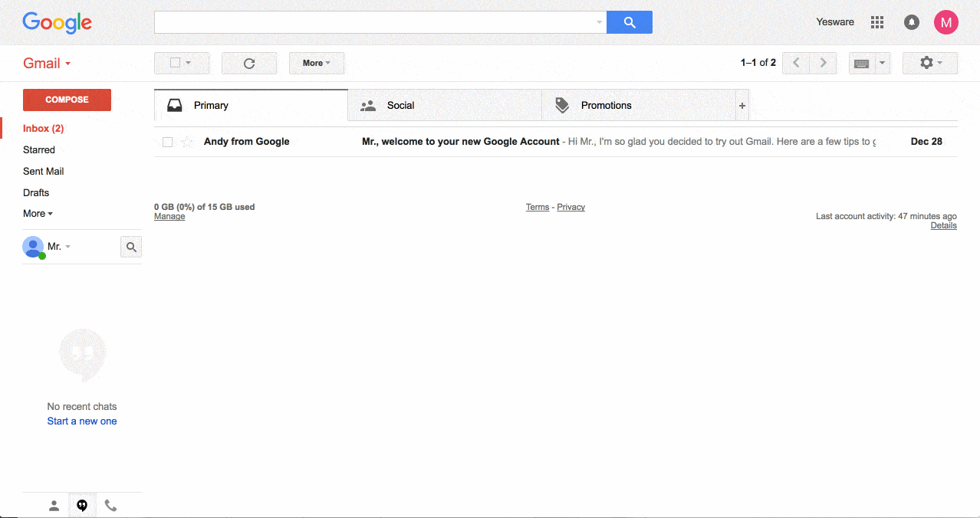
Task: Open the search options dropdown arrow
Action: (x=598, y=21)
